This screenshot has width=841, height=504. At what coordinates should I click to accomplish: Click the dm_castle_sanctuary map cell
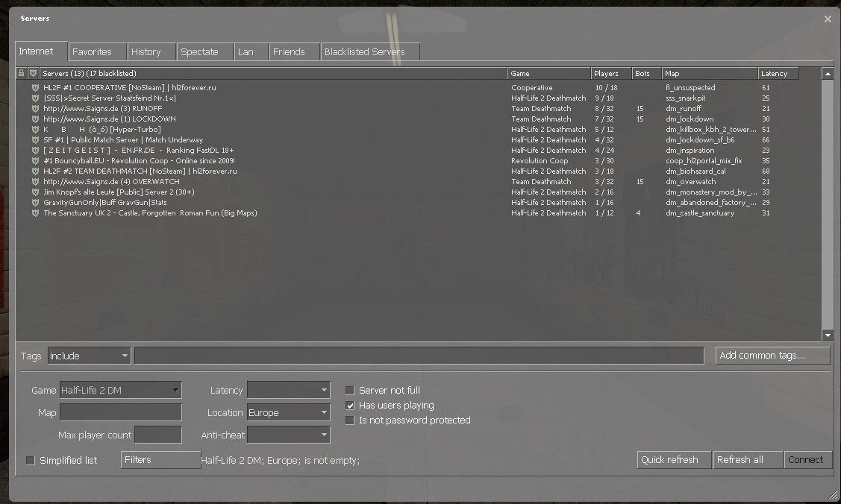click(700, 213)
